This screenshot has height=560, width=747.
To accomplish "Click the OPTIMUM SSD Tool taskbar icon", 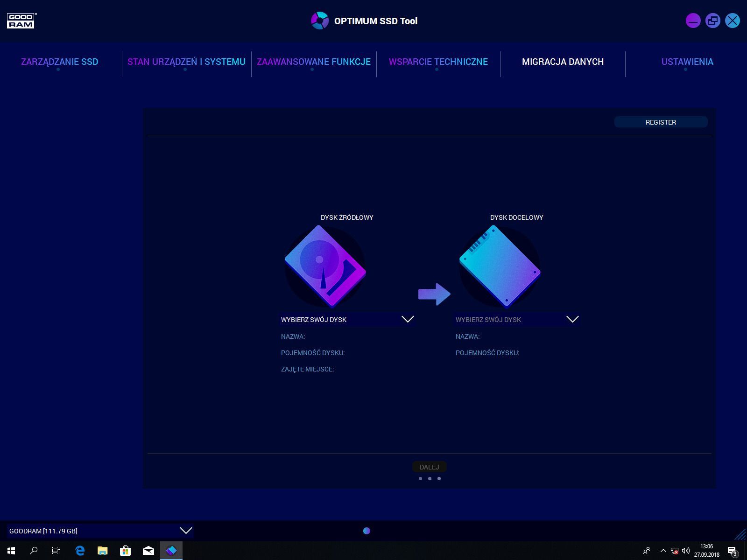I will pos(171,551).
